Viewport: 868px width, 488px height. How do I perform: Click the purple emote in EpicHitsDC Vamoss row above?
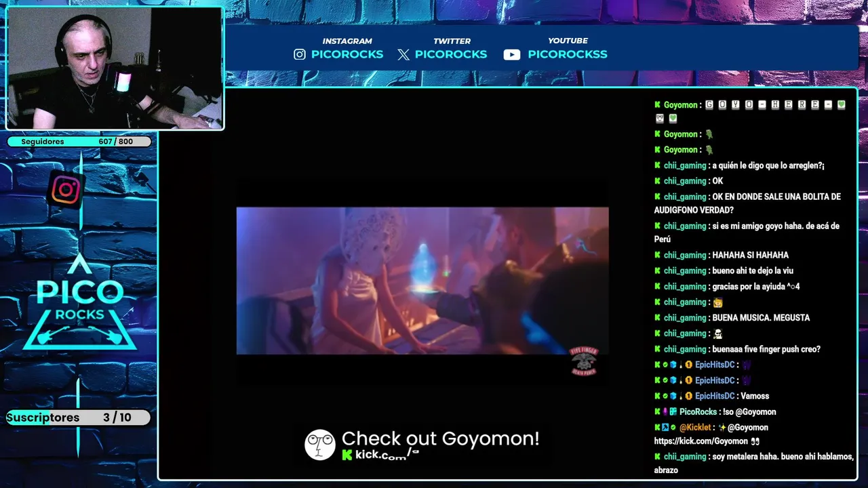point(747,380)
